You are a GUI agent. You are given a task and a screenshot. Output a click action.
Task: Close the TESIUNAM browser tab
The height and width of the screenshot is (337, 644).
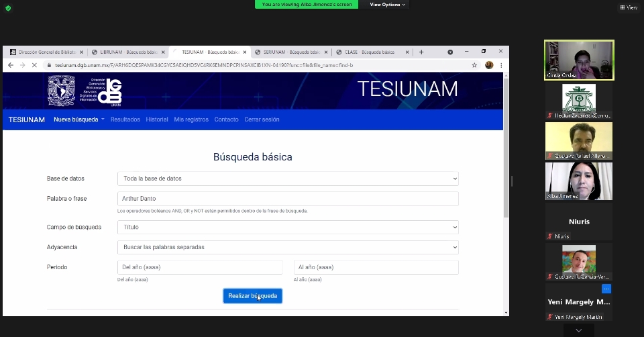[245, 52]
